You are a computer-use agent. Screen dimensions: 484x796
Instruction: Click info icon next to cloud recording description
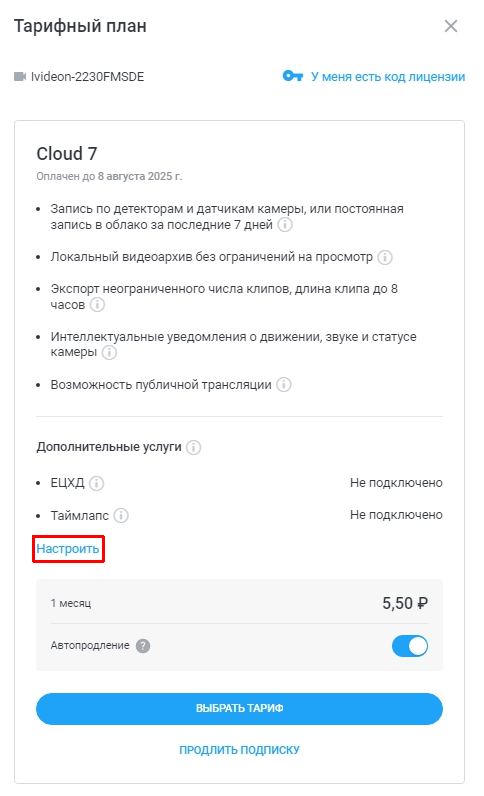285,224
